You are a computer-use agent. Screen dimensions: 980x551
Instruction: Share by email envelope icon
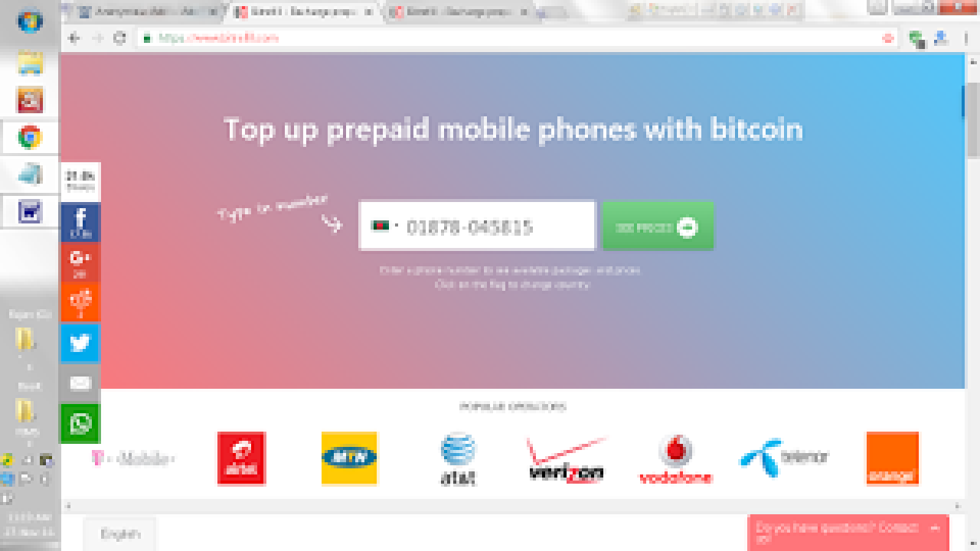coord(80,383)
